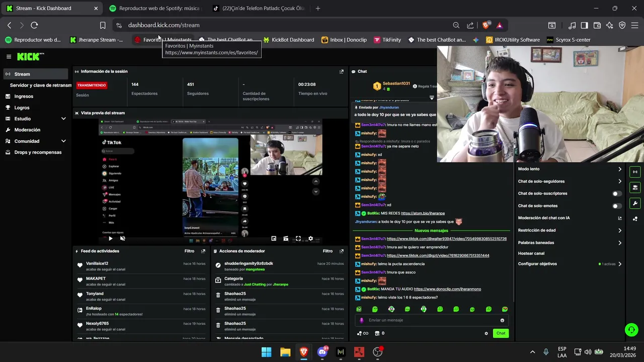
Task: Open Brave Shields icon
Action: pos(486,25)
